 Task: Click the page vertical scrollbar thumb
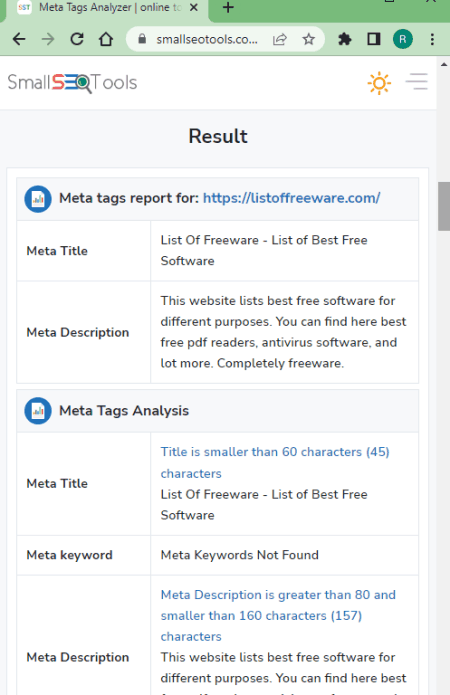point(444,206)
